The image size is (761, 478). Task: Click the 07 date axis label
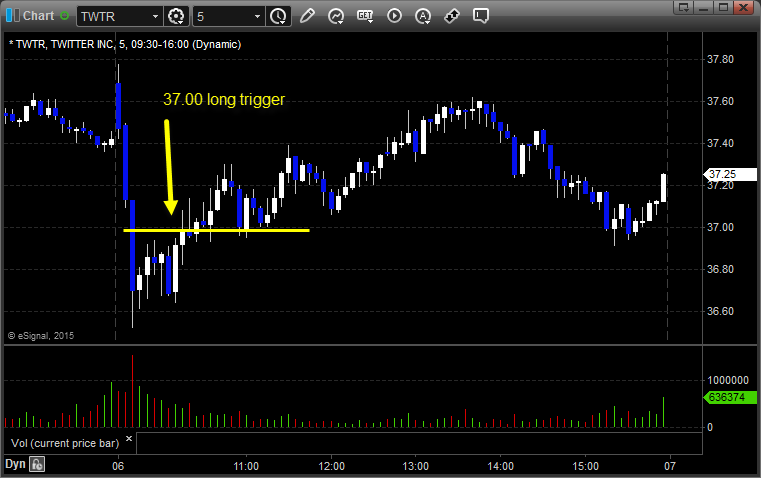(670, 466)
